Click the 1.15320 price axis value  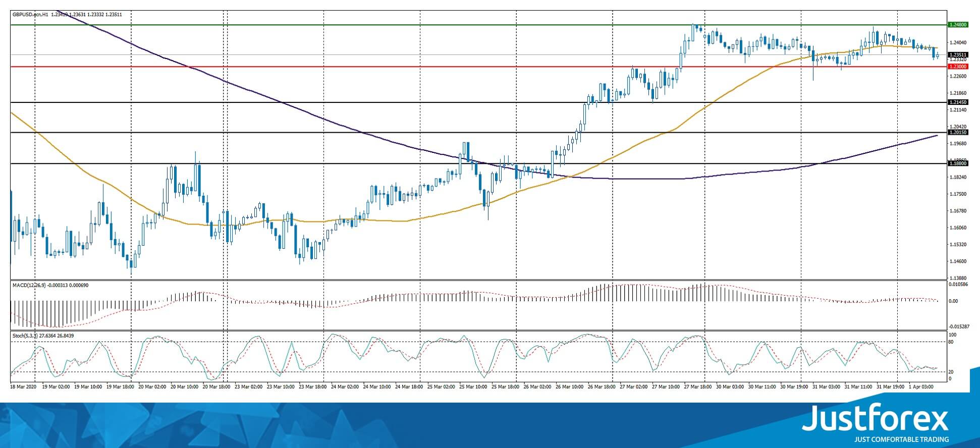tap(958, 245)
